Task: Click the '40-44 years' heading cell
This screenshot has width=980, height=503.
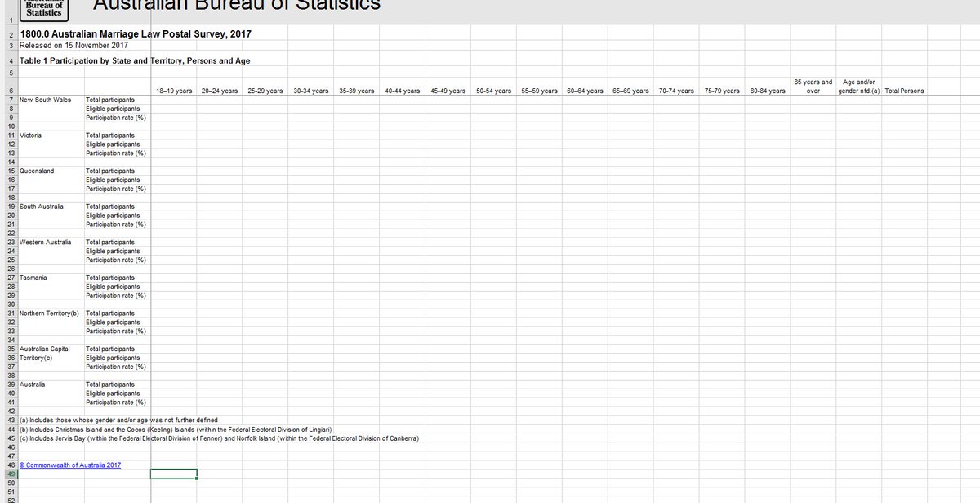Action: (403, 91)
